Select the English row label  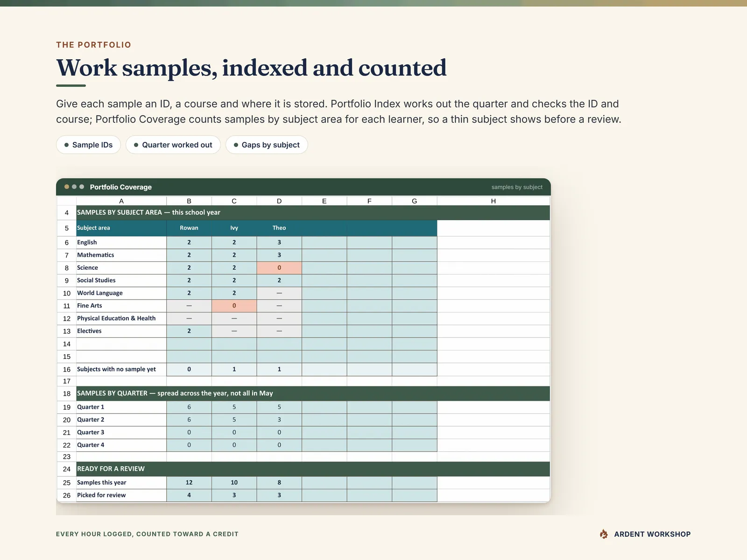click(x=121, y=243)
